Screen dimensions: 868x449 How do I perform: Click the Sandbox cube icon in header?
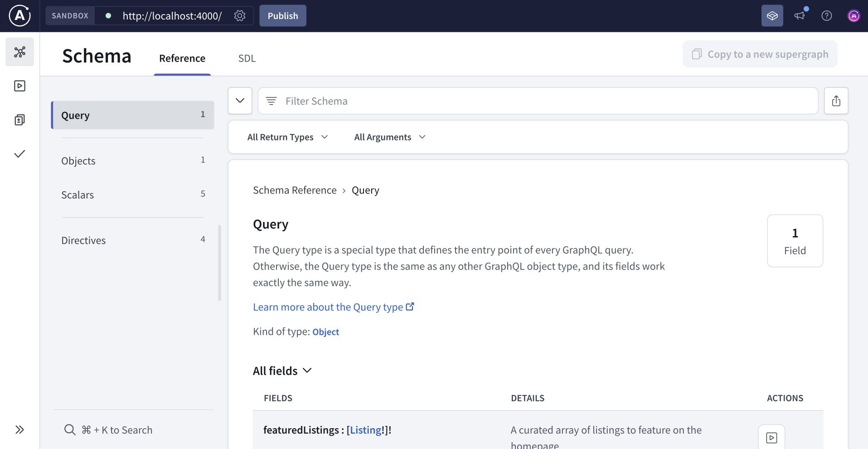(x=772, y=15)
